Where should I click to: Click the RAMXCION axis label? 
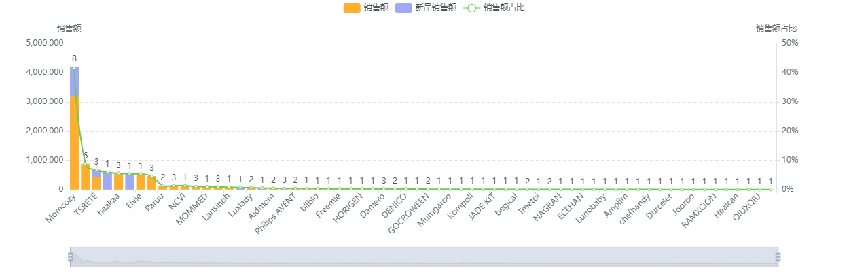click(698, 211)
